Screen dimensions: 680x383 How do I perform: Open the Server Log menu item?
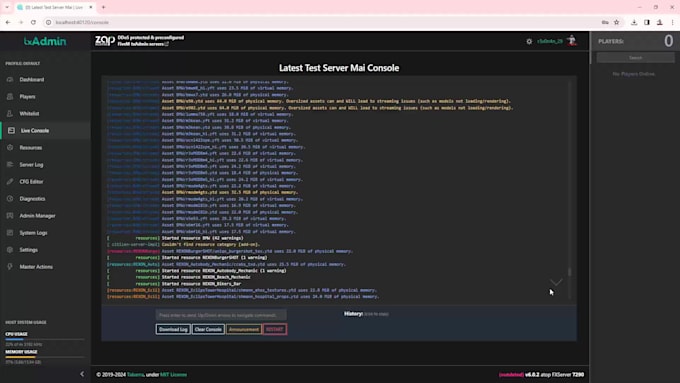point(31,164)
